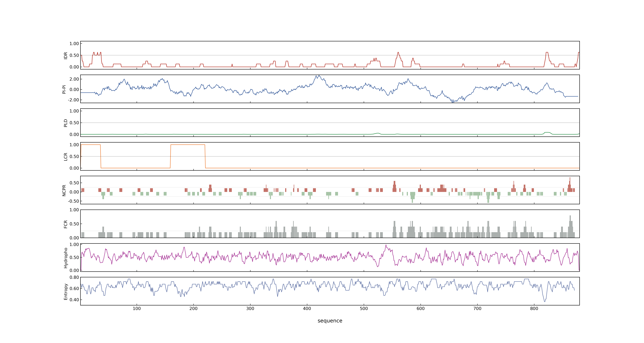Click the 0.80 tick of Entropy axis
Viewport: 644px width, 343px height.
click(74, 277)
